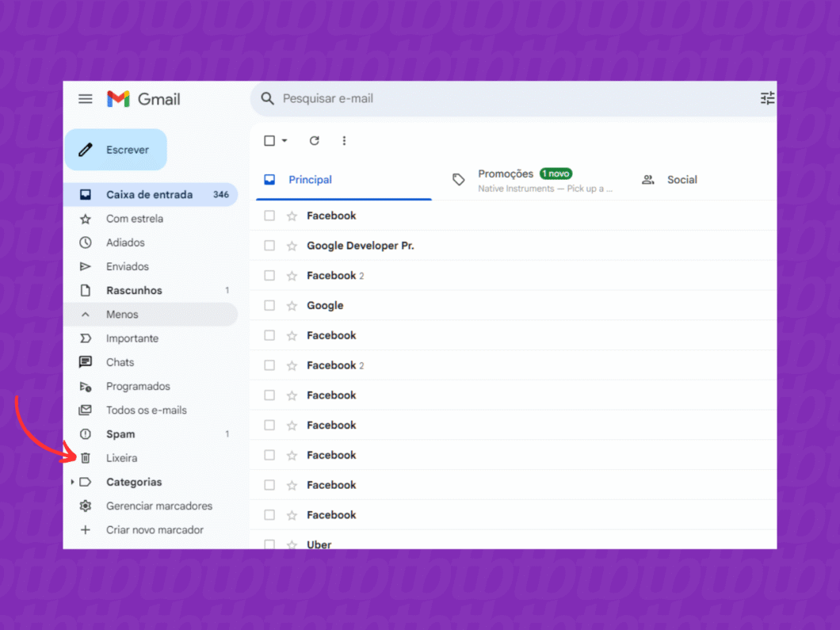
Task: Open the Uber email
Action: click(514, 541)
